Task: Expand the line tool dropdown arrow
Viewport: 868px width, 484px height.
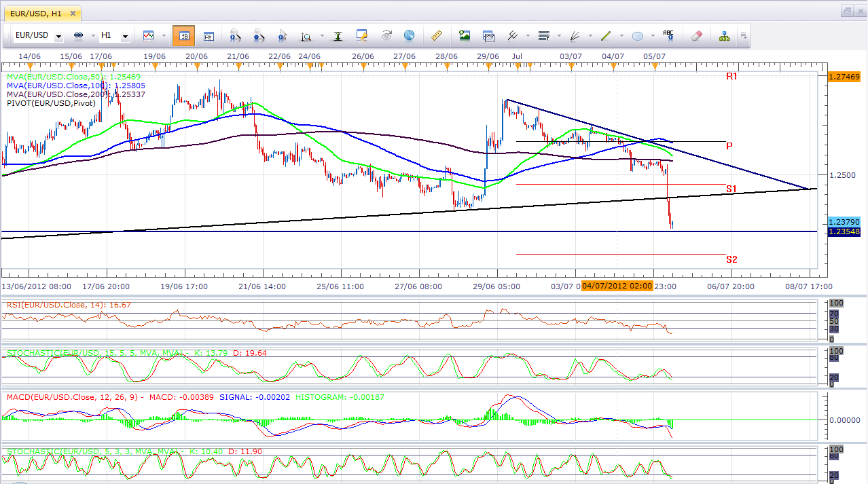Action: point(621,36)
